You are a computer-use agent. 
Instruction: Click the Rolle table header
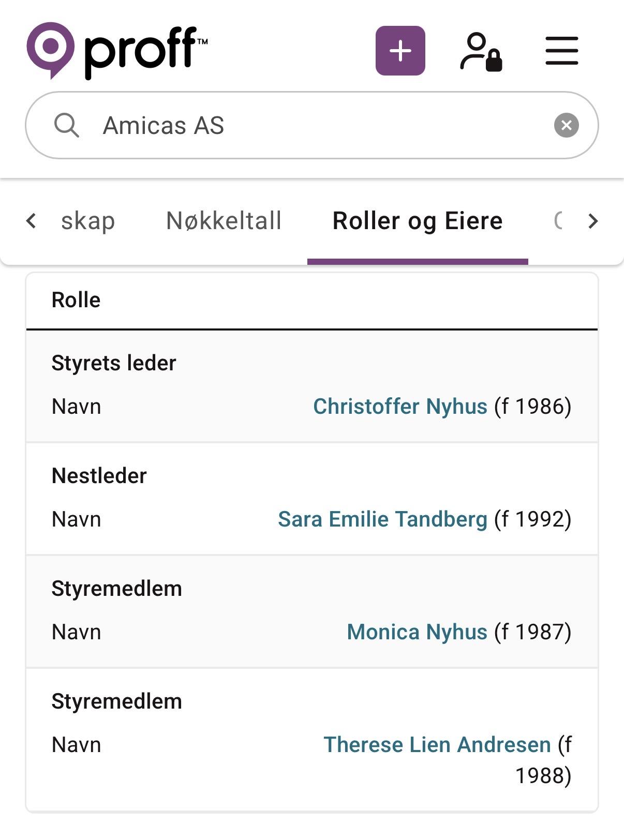pyautogui.click(x=76, y=300)
